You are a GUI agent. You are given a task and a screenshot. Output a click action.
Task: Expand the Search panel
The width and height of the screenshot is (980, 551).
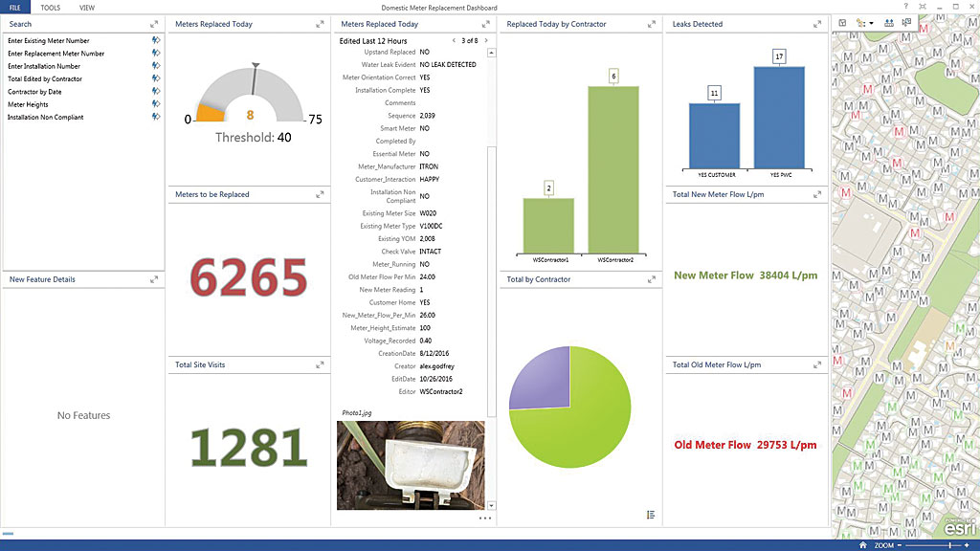click(x=154, y=24)
